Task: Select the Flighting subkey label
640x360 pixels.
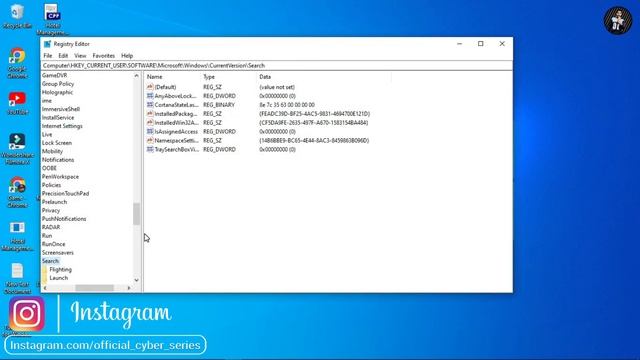Action: pyautogui.click(x=60, y=269)
